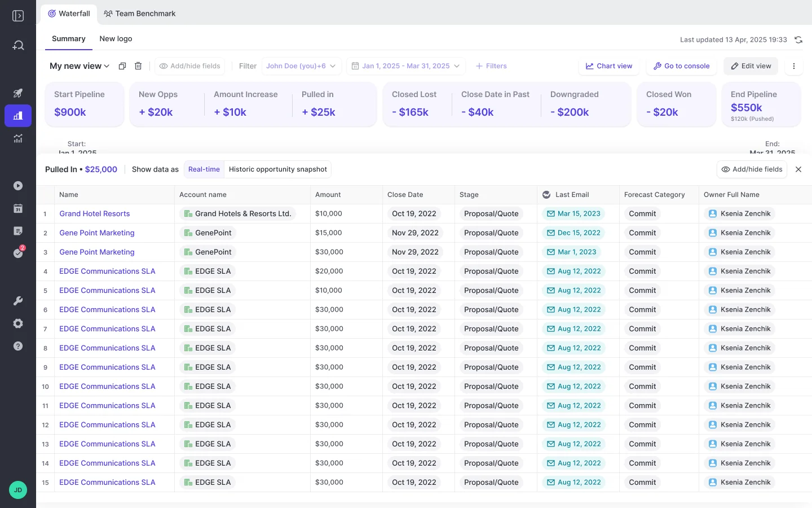This screenshot has width=812, height=508.
Task: Delete the view with the trash icon
Action: [138, 66]
